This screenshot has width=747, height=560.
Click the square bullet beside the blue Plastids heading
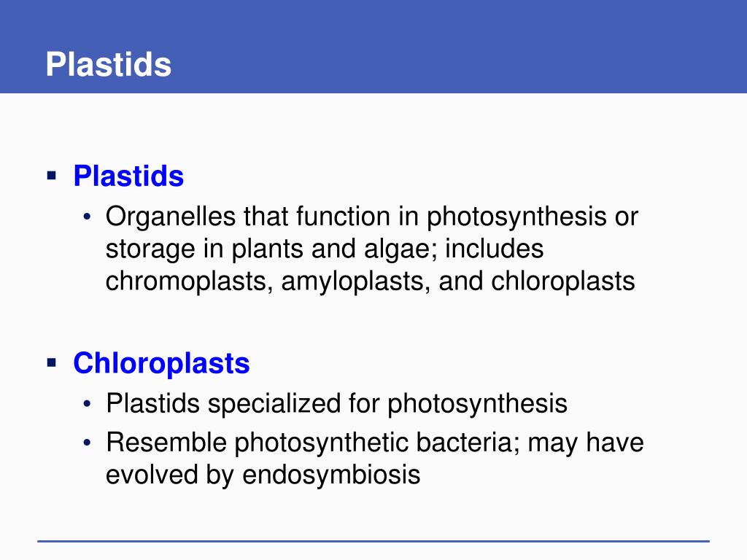(52, 176)
